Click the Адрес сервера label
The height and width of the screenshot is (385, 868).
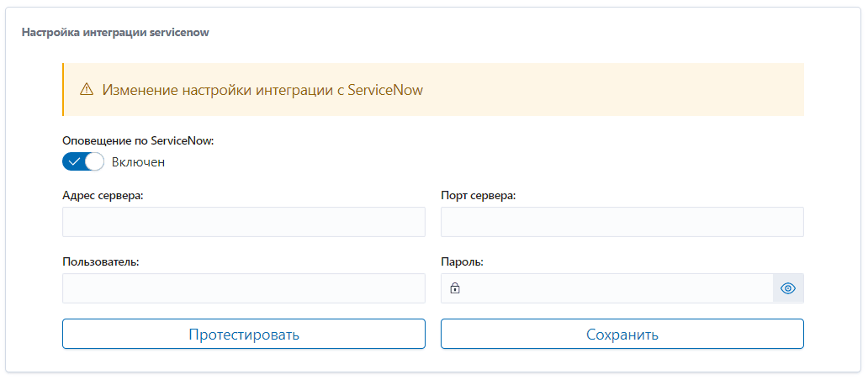pyautogui.click(x=103, y=195)
